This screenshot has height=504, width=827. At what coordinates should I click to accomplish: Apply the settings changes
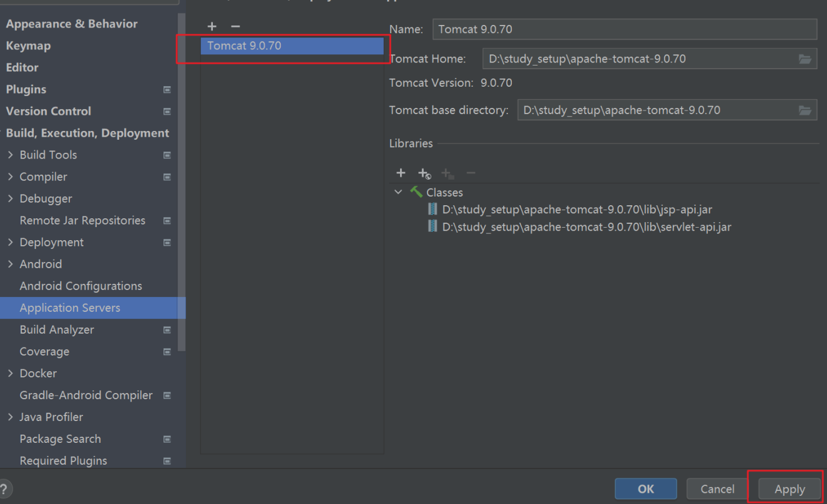(x=790, y=489)
